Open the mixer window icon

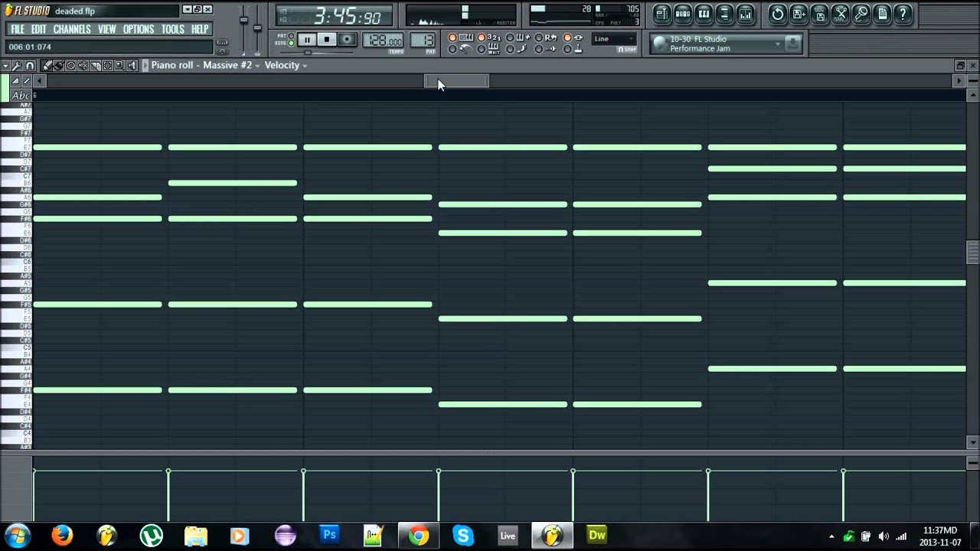745,14
